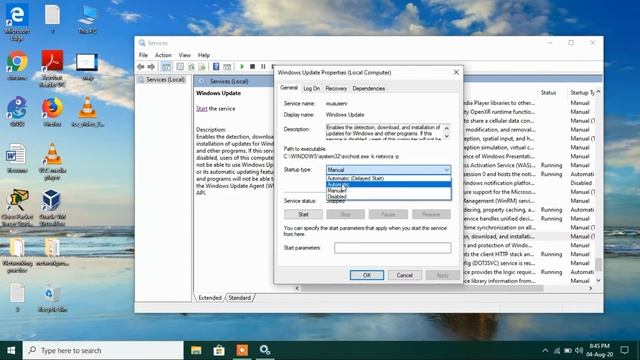Screen dimensions: 640x360
Task: Open VirtualBox desktop shortcut
Action: pos(51,207)
